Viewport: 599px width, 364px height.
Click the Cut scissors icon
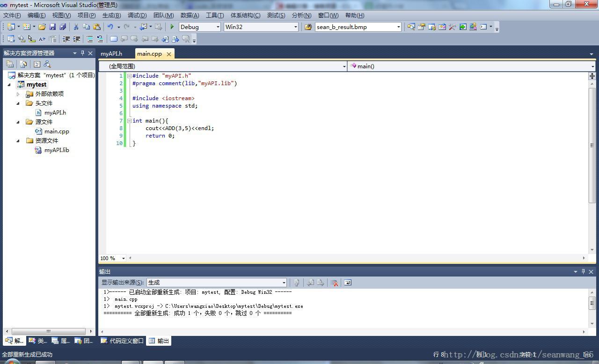pos(76,27)
